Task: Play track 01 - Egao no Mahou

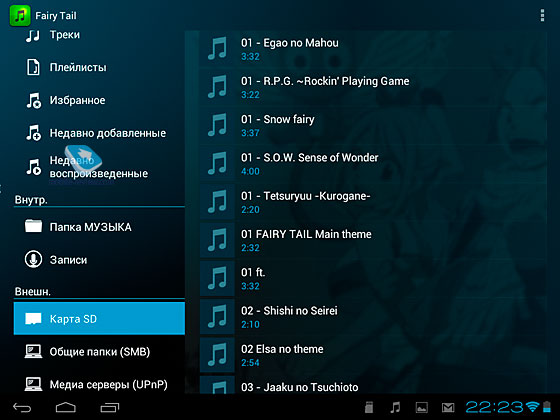Action: 373,49
